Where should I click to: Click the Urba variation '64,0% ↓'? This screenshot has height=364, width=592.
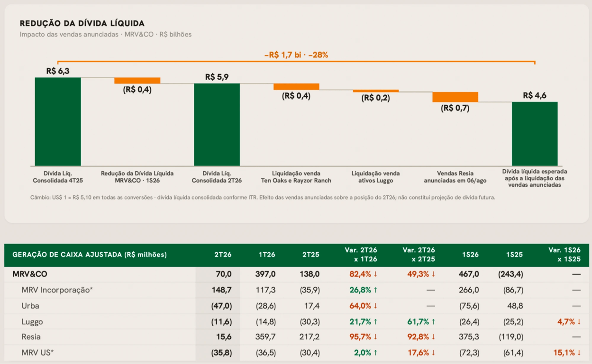tap(364, 306)
